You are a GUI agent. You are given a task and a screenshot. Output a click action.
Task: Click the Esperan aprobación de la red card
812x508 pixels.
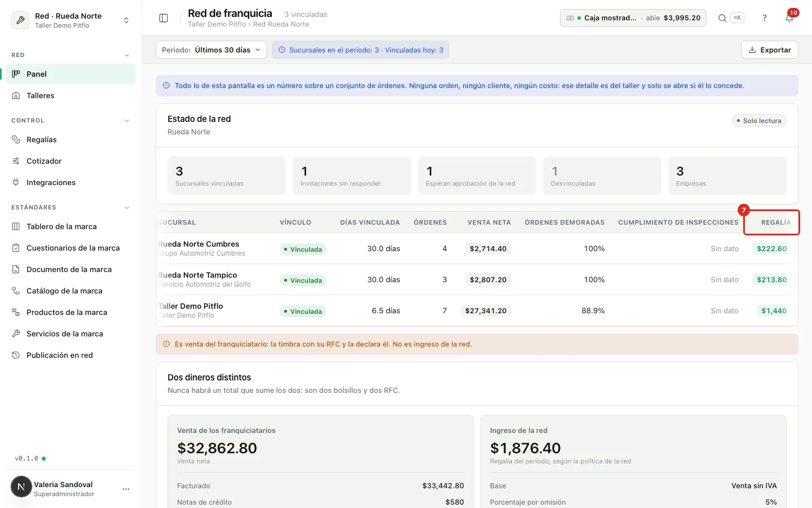pos(477,176)
